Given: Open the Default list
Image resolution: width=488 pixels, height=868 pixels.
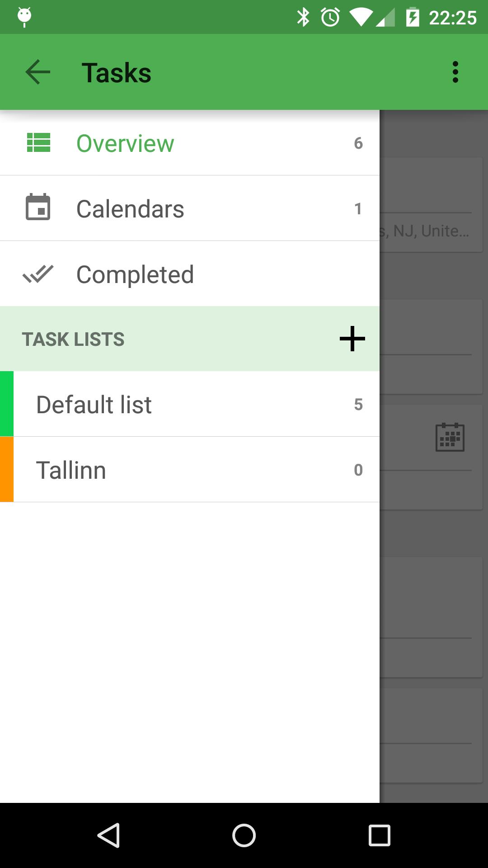Looking at the screenshot, I should pyautogui.click(x=136, y=404).
